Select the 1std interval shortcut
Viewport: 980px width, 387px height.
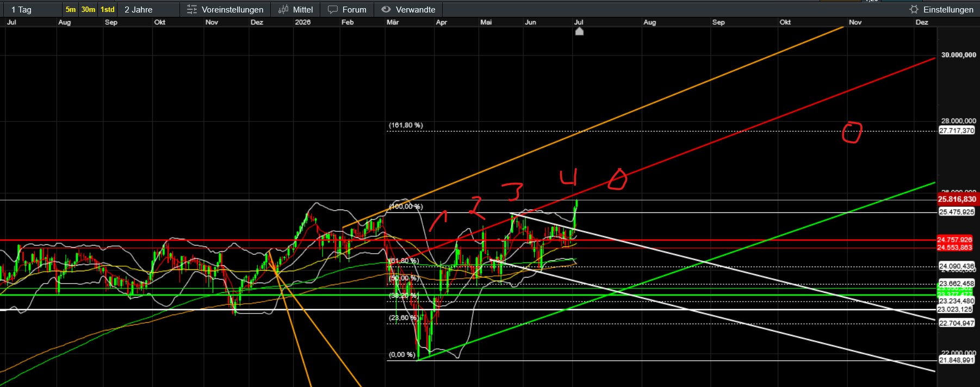[x=108, y=9]
